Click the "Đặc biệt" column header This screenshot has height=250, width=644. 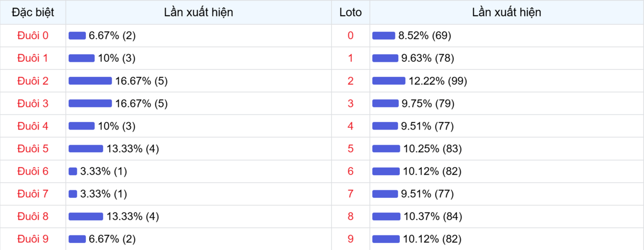click(x=33, y=12)
